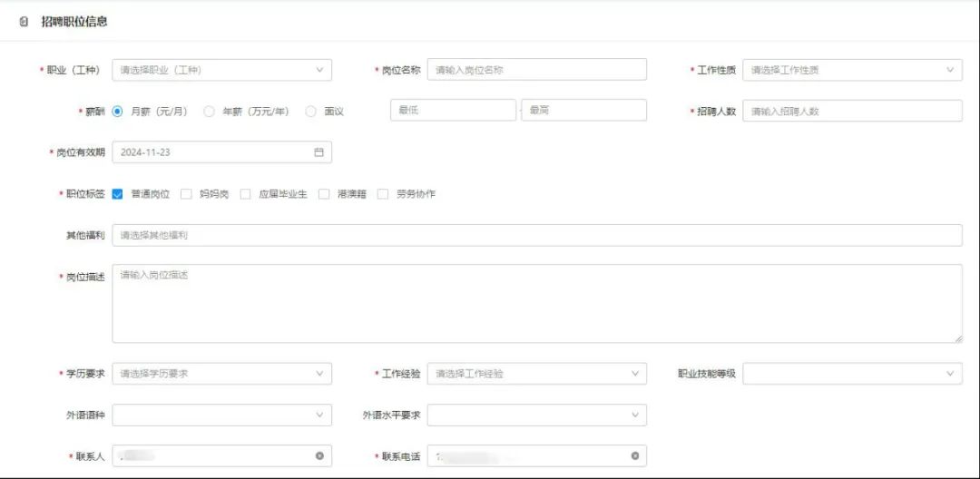Tick the 应届毕业生 checkbox
This screenshot has height=479, width=980.
246,194
